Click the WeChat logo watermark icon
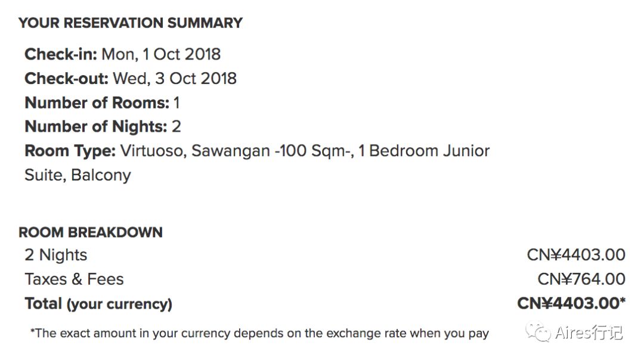The image size is (644, 361). 538,332
